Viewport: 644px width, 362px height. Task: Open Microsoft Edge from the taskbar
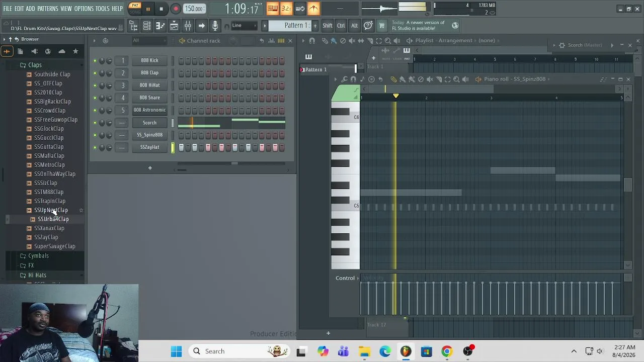(385, 351)
